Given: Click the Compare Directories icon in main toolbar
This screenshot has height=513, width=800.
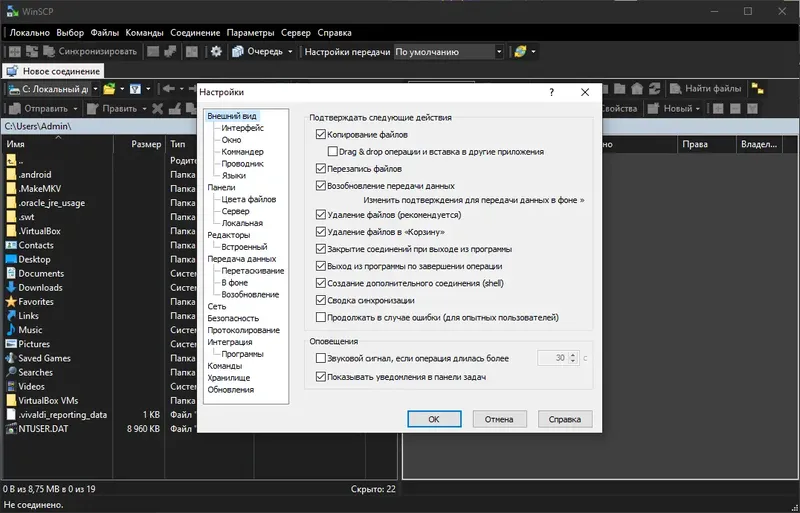Looking at the screenshot, I should (x=15, y=52).
